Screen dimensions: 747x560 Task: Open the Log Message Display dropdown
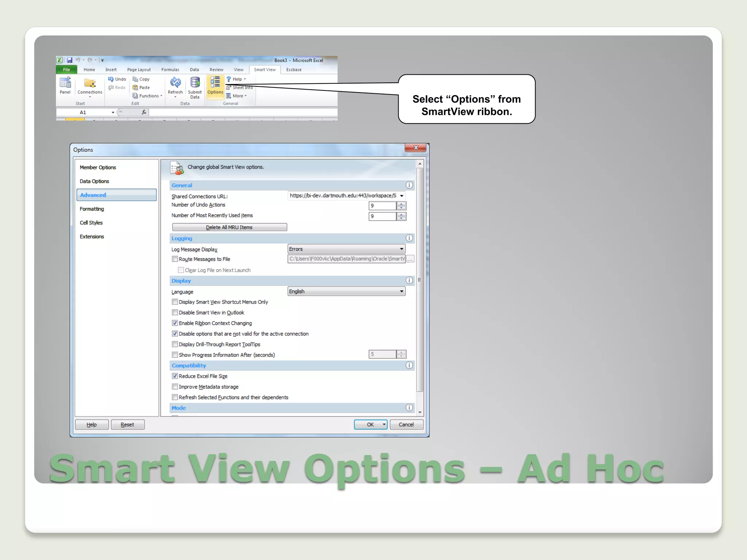pyautogui.click(x=402, y=249)
